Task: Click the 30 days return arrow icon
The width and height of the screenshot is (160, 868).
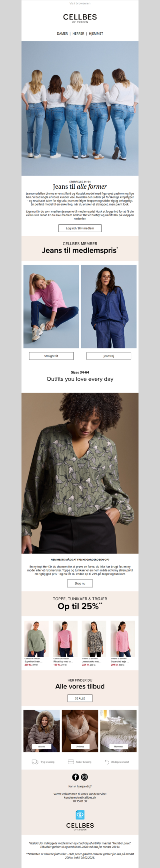Action: click(107, 762)
